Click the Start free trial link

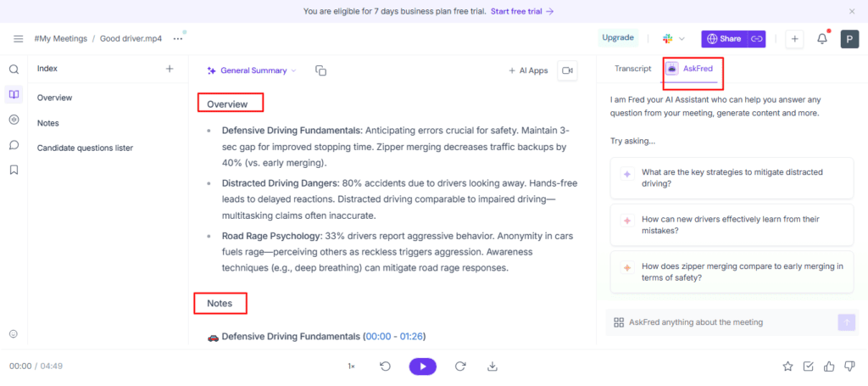coord(522,11)
